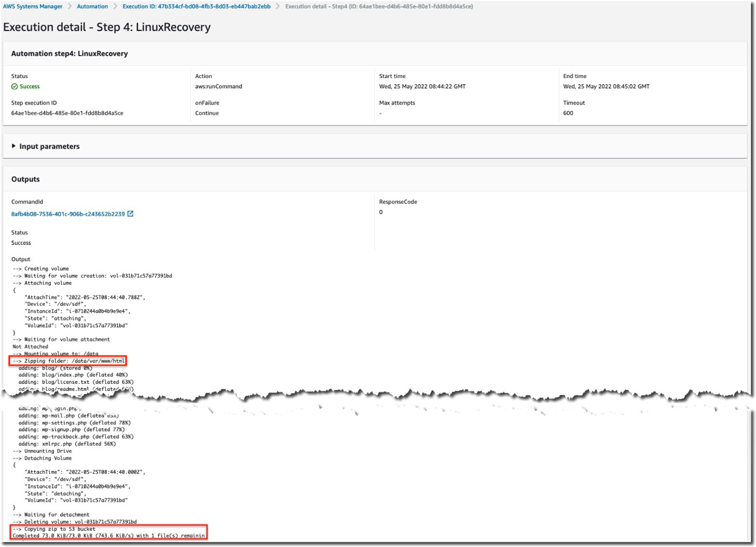This screenshot has height=547, width=756.
Task: Select the highlighted Zipping folder output line
Action: click(68, 361)
